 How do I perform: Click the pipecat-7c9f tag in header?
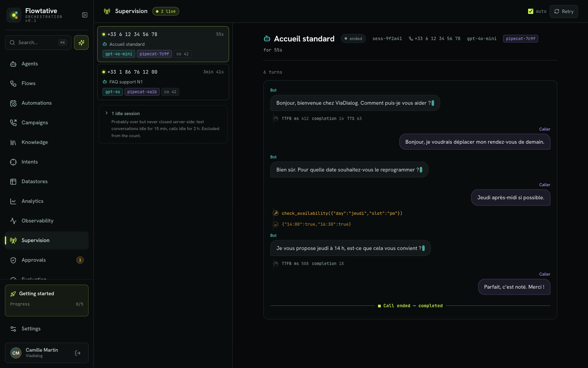tap(520, 39)
